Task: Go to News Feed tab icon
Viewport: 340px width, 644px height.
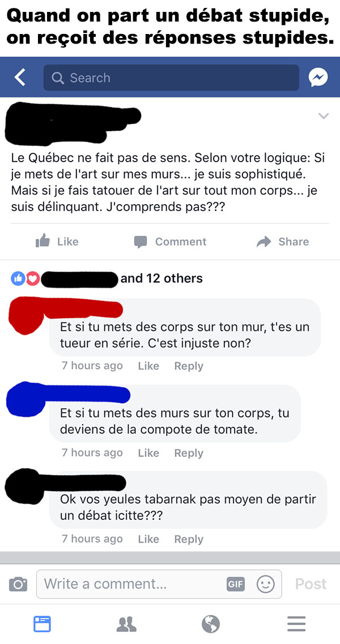Action: [42, 624]
